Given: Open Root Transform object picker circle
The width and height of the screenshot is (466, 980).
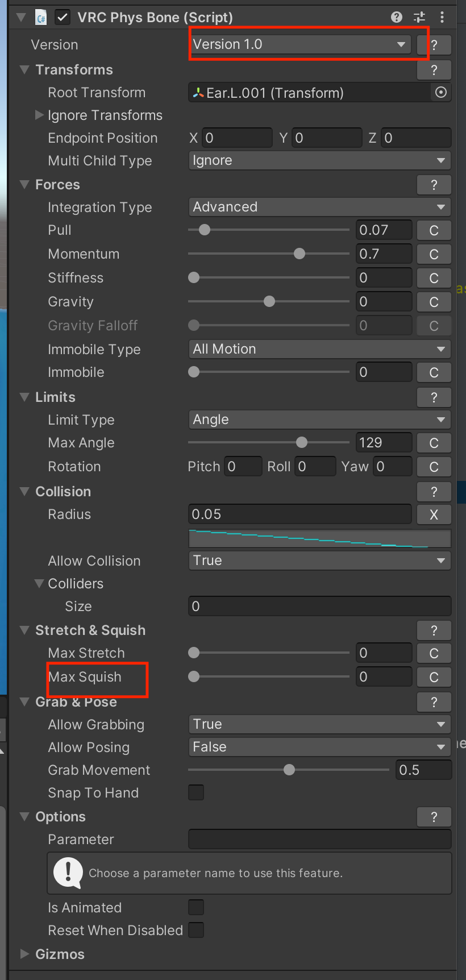Looking at the screenshot, I should (x=441, y=92).
